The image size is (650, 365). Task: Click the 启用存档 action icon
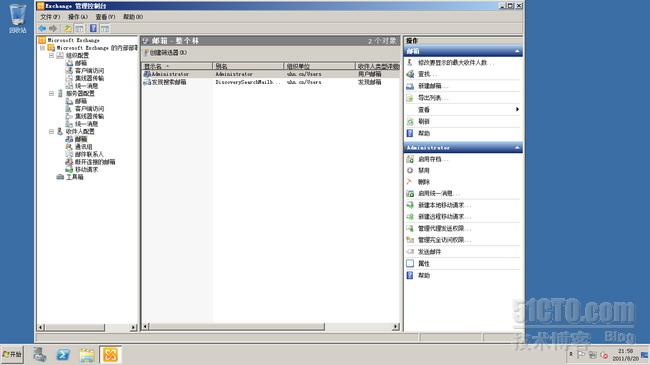click(x=410, y=159)
